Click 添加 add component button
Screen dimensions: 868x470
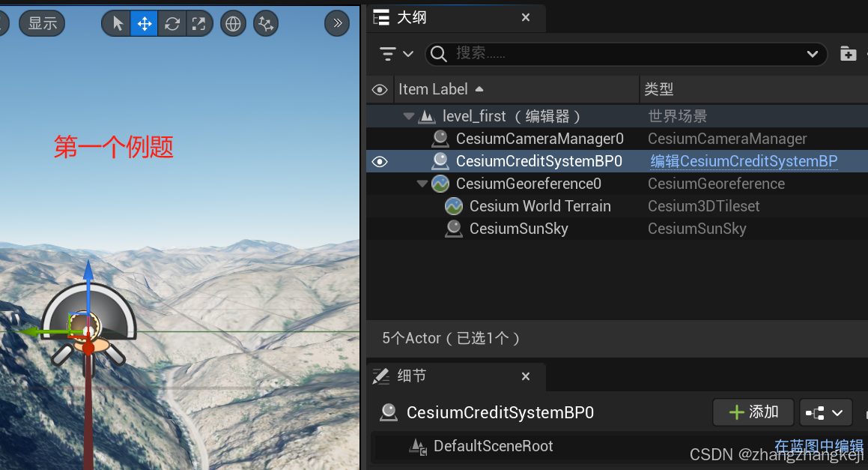coord(753,412)
